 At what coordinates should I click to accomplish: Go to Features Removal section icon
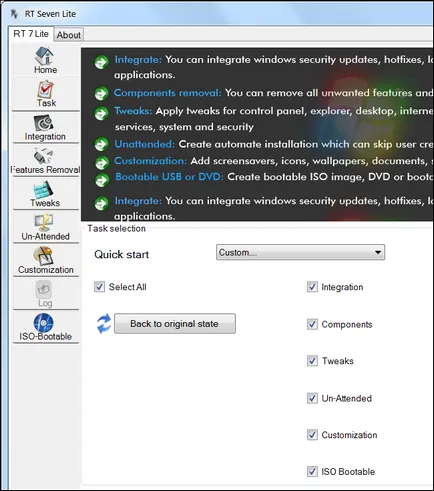pos(43,156)
